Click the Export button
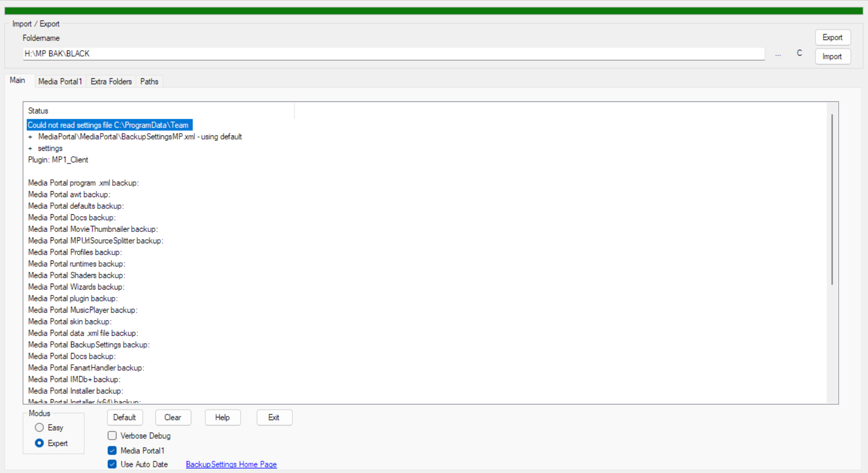868x473 pixels. [832, 38]
